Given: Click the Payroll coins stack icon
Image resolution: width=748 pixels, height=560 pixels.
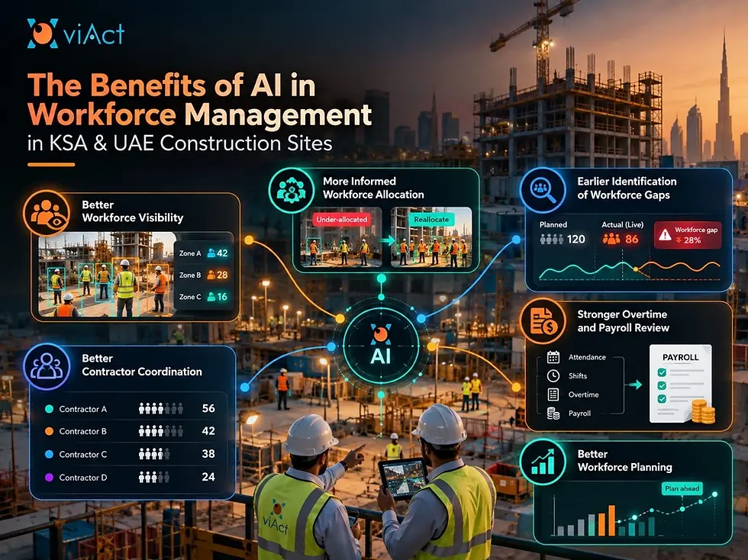Looking at the screenshot, I should 553,413.
